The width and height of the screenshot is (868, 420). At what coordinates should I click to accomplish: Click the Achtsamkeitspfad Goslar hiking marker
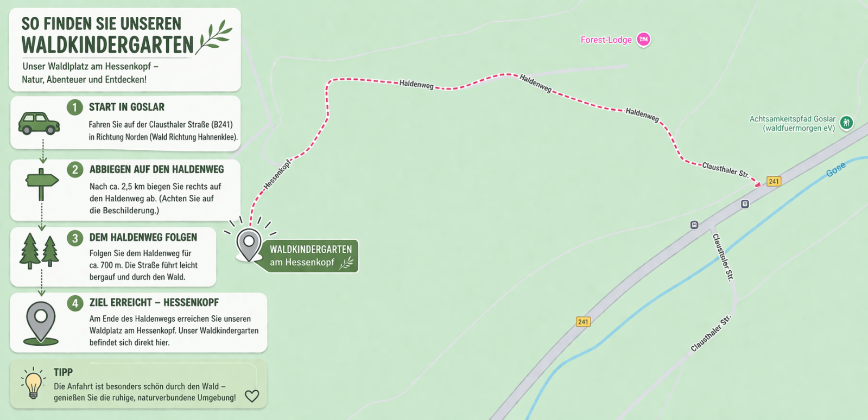[846, 123]
